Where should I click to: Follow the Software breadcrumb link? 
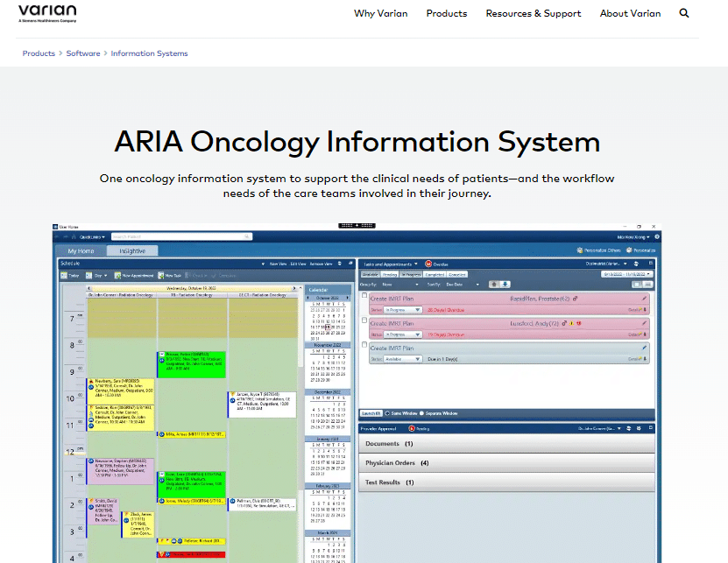click(x=83, y=53)
